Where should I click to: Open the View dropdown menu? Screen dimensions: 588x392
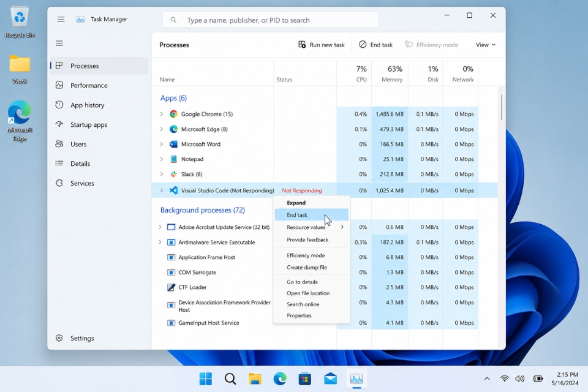[485, 45]
